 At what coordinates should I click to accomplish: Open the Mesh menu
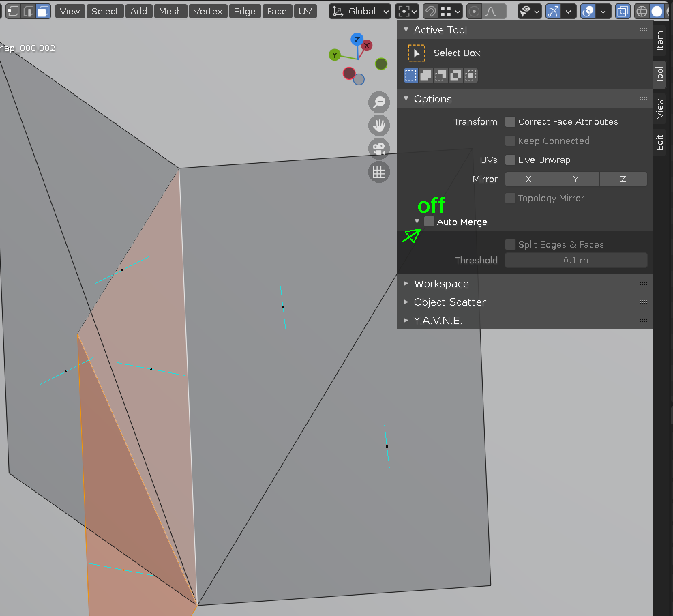click(x=170, y=11)
